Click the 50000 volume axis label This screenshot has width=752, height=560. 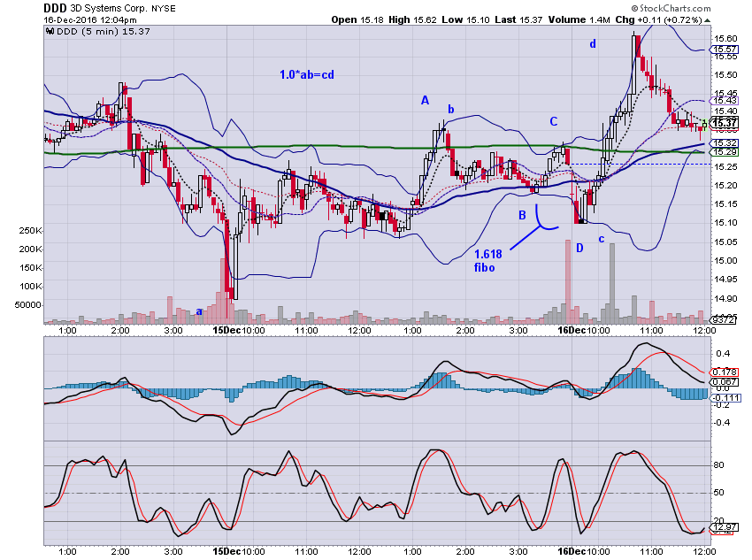[27, 305]
